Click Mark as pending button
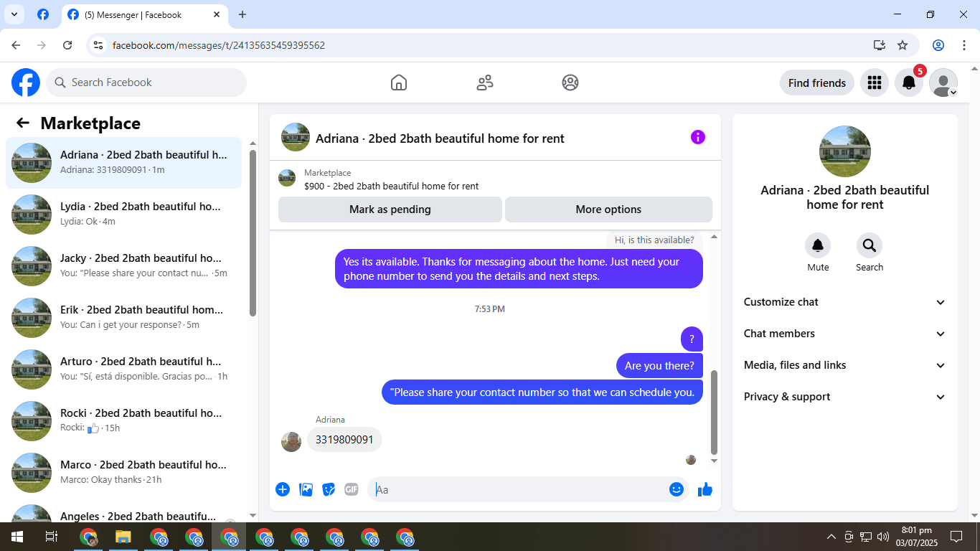This screenshot has height=551, width=980. (x=390, y=209)
